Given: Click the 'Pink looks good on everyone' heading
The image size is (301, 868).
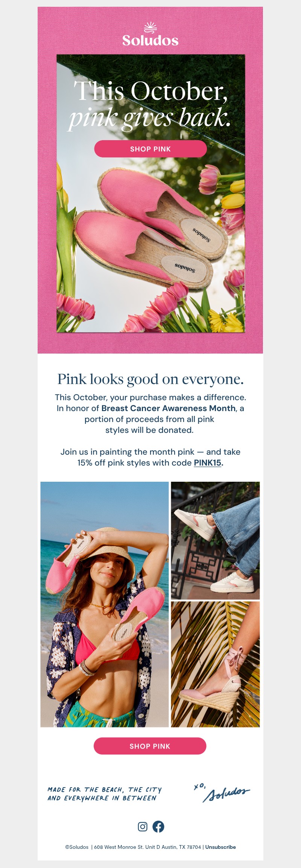Looking at the screenshot, I should point(150,379).
